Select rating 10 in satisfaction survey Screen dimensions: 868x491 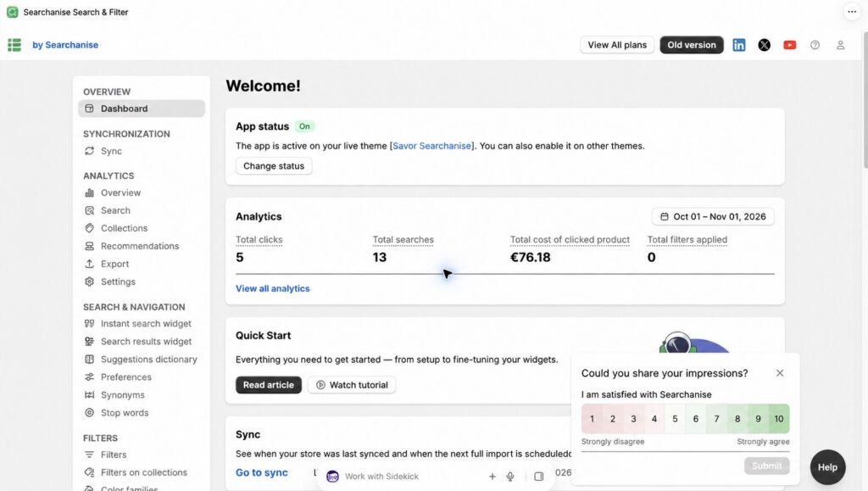click(x=779, y=419)
